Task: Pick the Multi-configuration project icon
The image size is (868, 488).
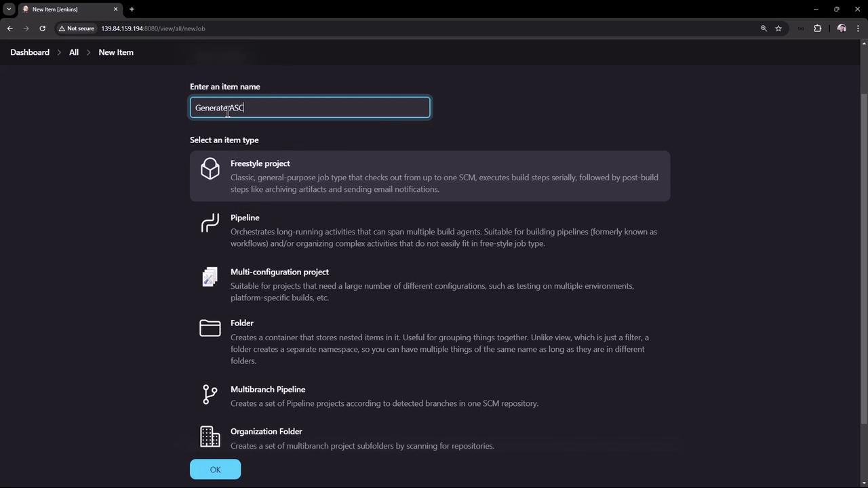Action: (x=210, y=277)
